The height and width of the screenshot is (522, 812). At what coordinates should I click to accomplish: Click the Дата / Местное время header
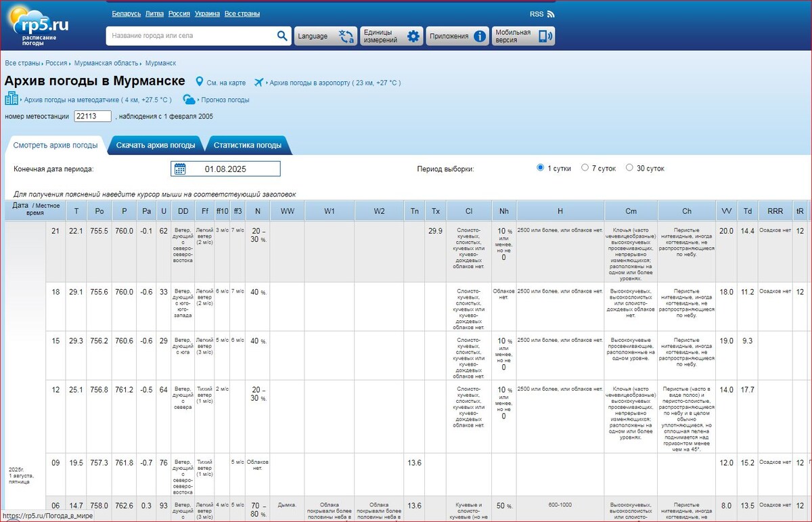pos(35,209)
